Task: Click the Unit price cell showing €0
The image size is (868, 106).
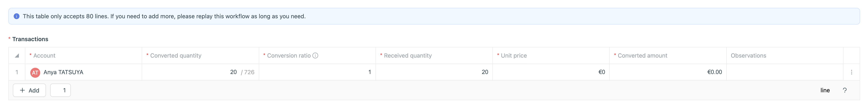Action: click(551, 72)
